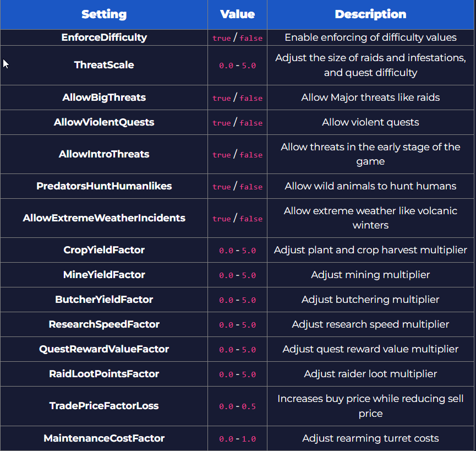This screenshot has height=451, width=476.
Task: Click 'Adjust rearming turret costs' description
Action: click(x=370, y=438)
